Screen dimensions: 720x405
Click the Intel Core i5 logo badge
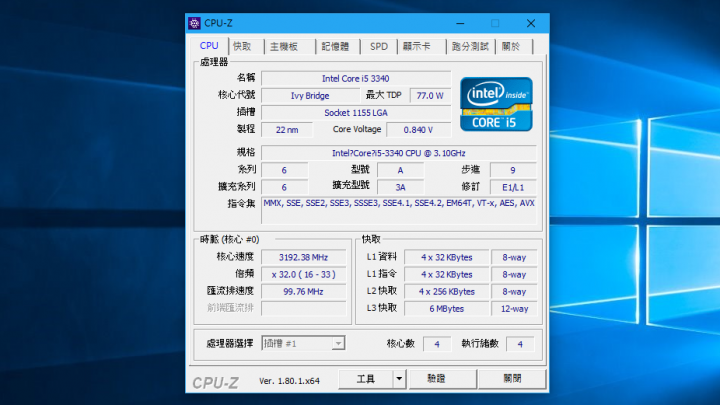coord(496,104)
